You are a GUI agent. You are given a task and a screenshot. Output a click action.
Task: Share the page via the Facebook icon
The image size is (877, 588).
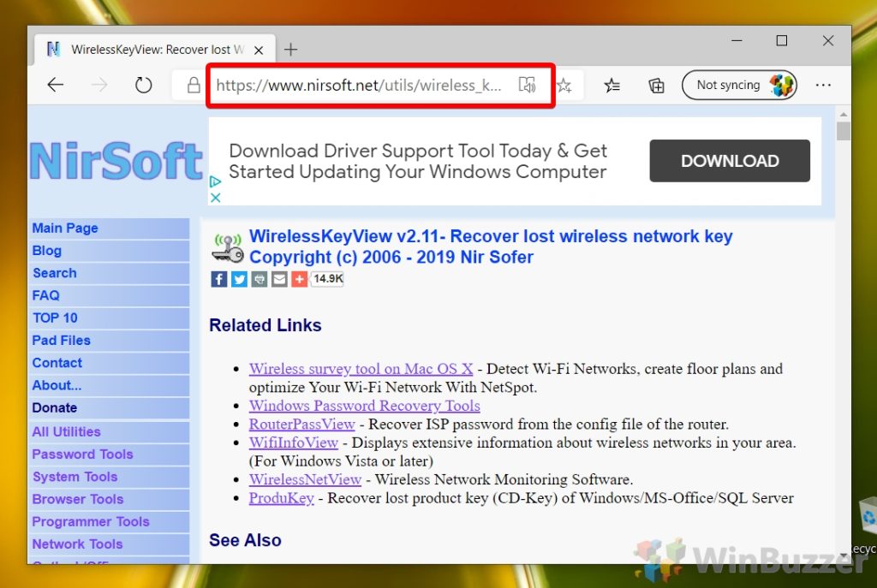pos(218,279)
